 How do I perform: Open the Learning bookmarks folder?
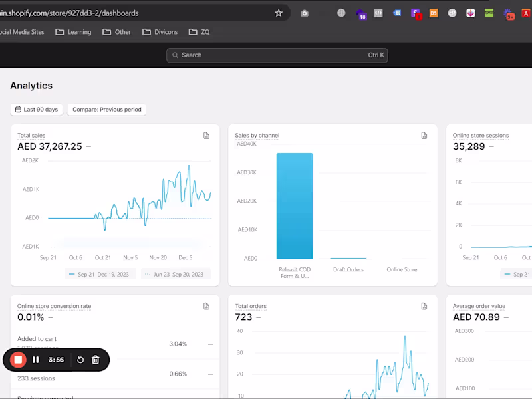click(x=73, y=32)
